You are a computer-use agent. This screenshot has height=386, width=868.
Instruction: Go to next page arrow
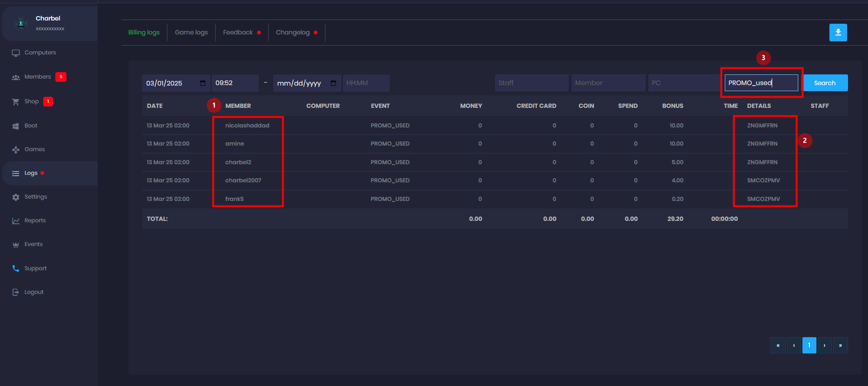[824, 346]
